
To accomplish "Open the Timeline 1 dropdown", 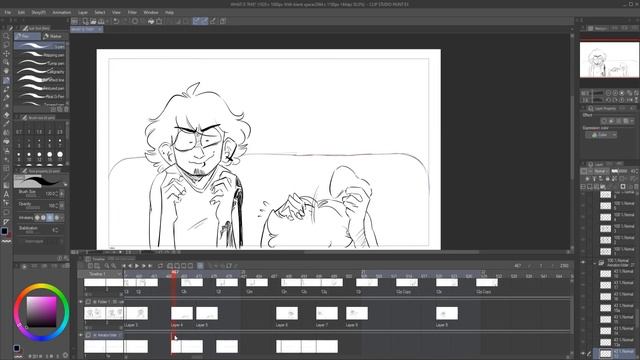I will 102,274.
